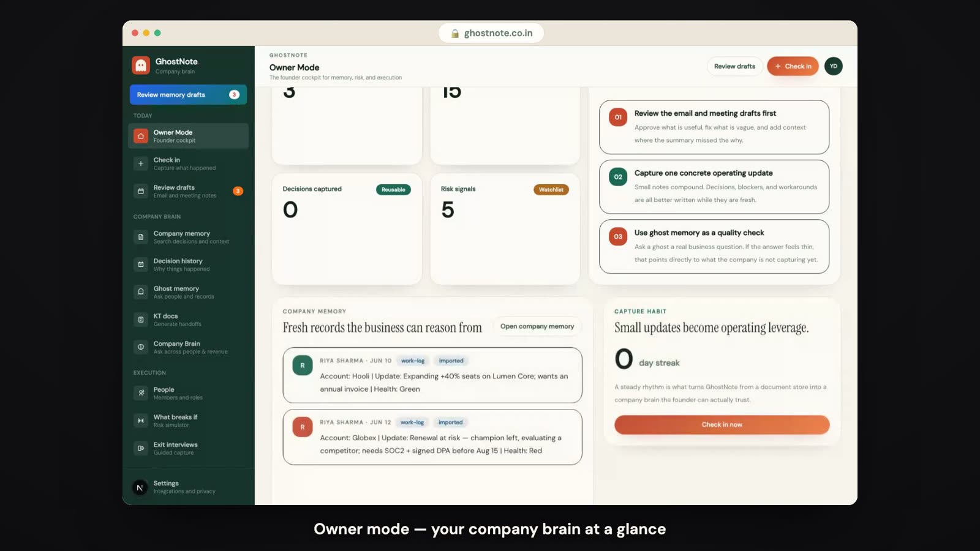Click work-log tag on Jun 12 record
The height and width of the screenshot is (551, 980).
(x=412, y=422)
